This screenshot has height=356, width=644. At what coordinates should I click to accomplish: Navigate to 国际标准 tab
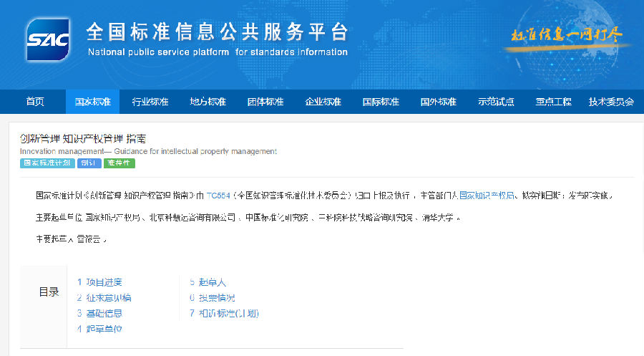pos(381,102)
